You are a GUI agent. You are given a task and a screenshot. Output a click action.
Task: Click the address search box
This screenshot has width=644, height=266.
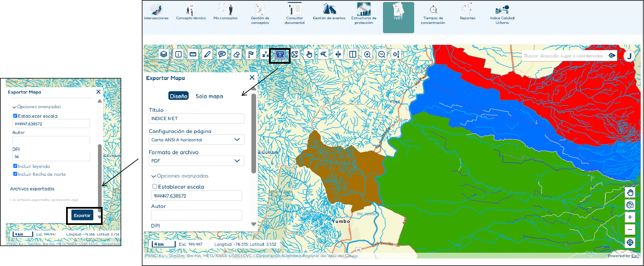tap(565, 56)
